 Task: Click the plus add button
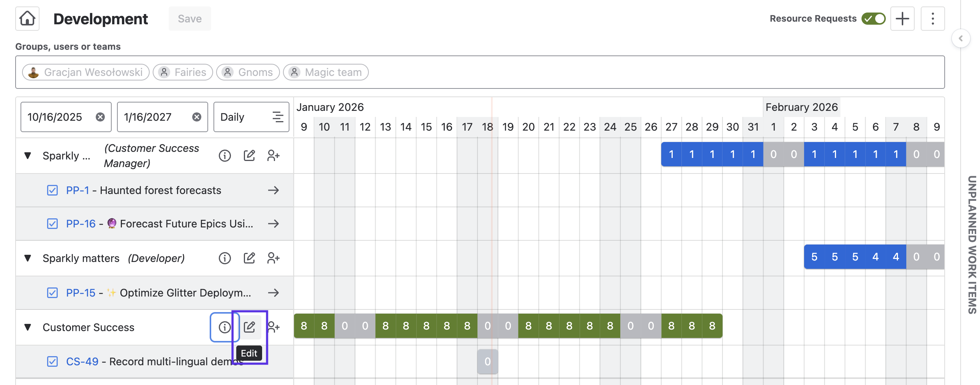coord(902,19)
